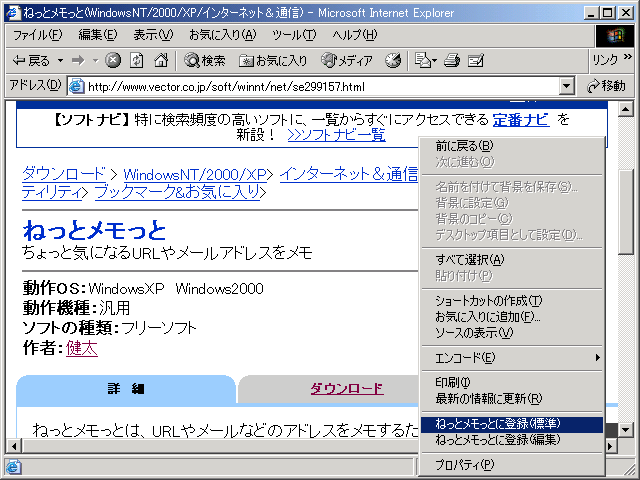Open the address bar dropdown arrow

click(x=566, y=86)
